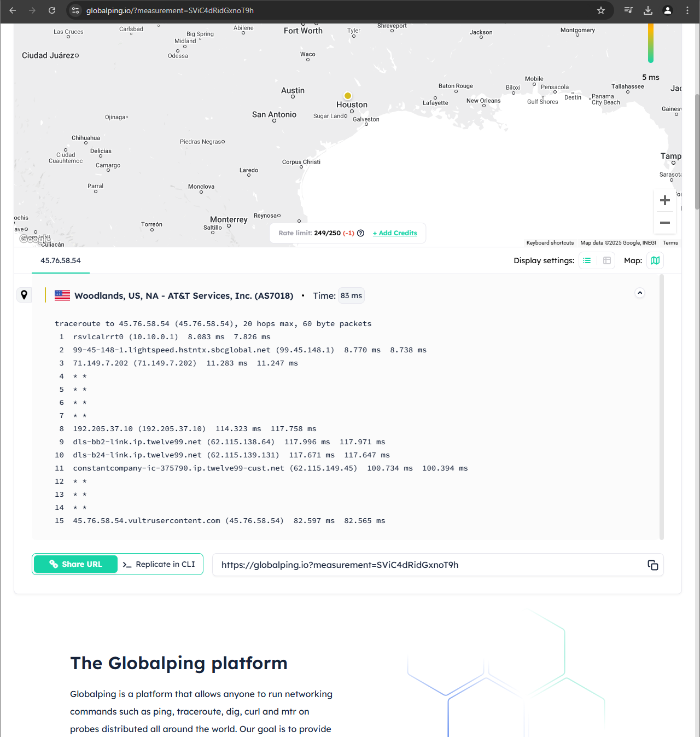Copy share URL with copy icon
Image resolution: width=700 pixels, height=737 pixels.
click(652, 565)
